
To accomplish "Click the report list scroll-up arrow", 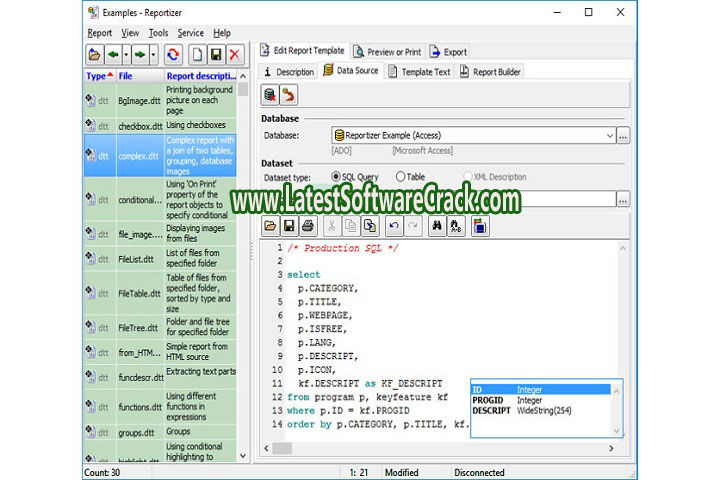I will (x=243, y=76).
